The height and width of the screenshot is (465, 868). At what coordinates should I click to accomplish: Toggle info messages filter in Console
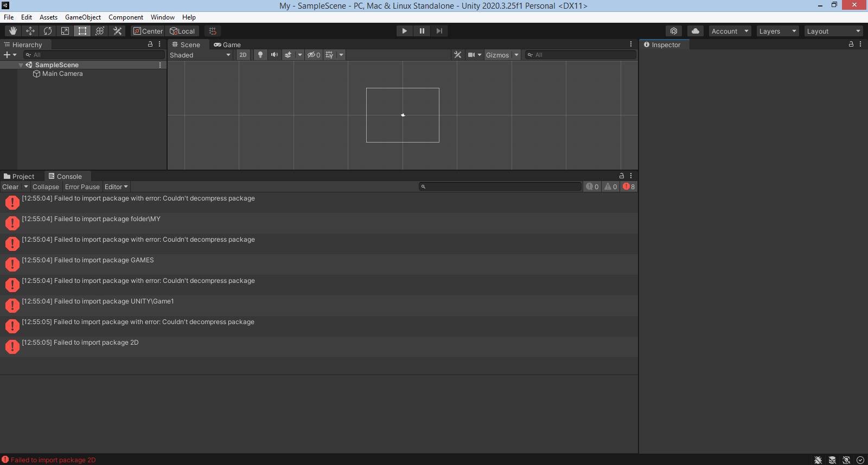click(592, 186)
